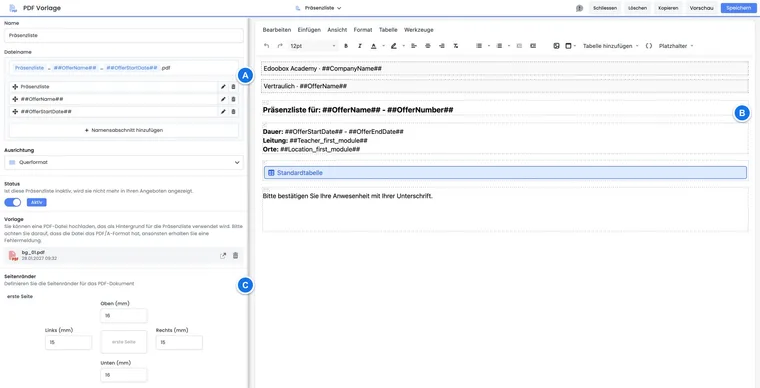Open the Präsenzliste template selector in header
The height and width of the screenshot is (388, 760).
[318, 8]
